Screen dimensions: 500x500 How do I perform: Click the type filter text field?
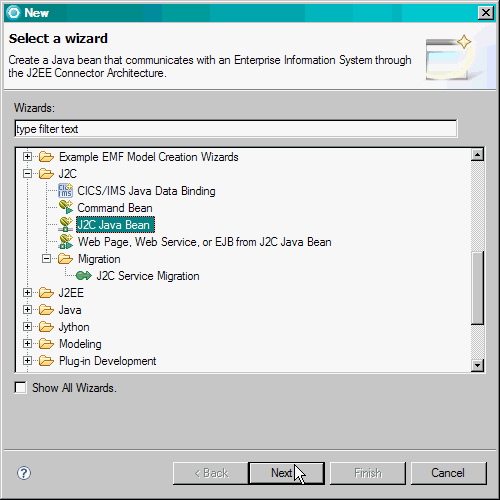pos(236,129)
